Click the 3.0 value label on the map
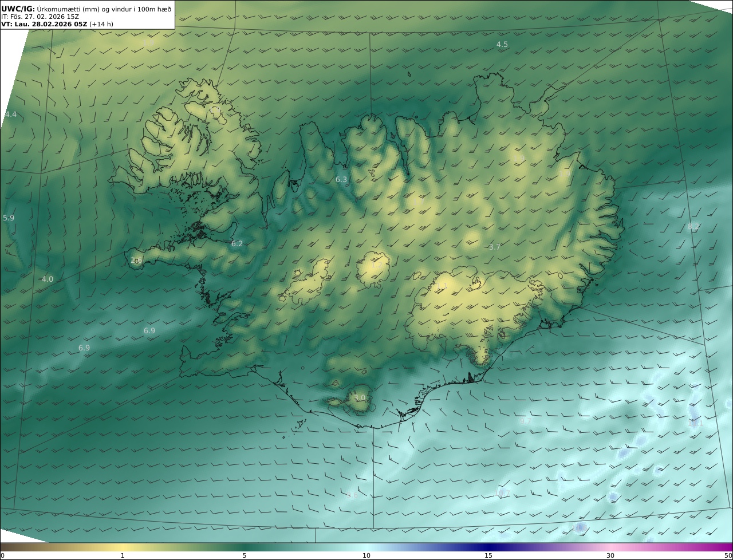The height and width of the screenshot is (560, 733). click(x=360, y=398)
